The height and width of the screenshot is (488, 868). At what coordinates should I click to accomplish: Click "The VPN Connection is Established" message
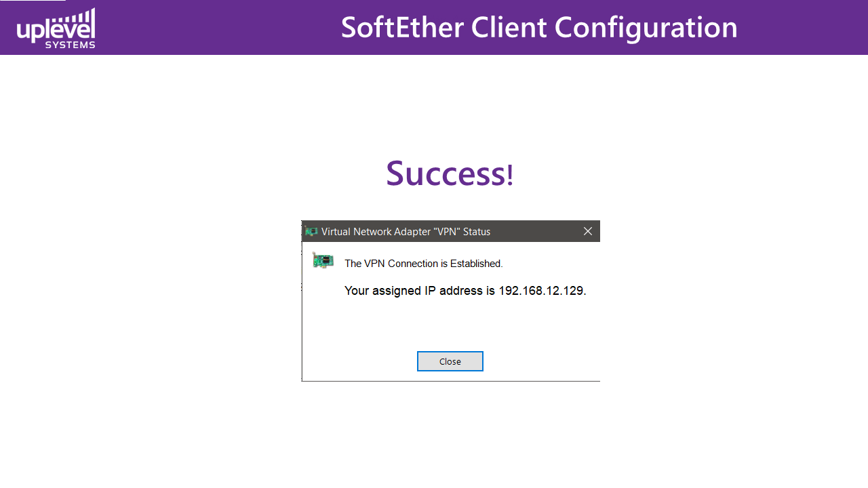pyautogui.click(x=423, y=264)
